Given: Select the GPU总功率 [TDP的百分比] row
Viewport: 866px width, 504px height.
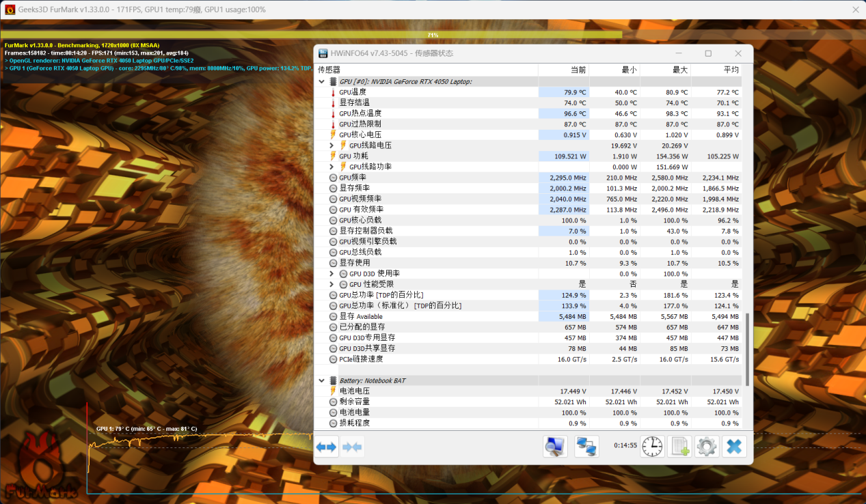Looking at the screenshot, I should click(528, 295).
